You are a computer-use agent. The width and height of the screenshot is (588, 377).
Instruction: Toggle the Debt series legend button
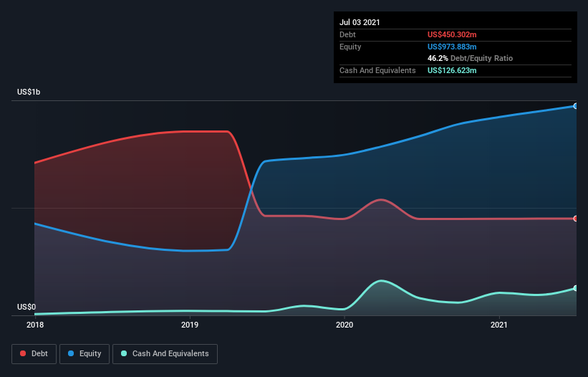tap(34, 354)
